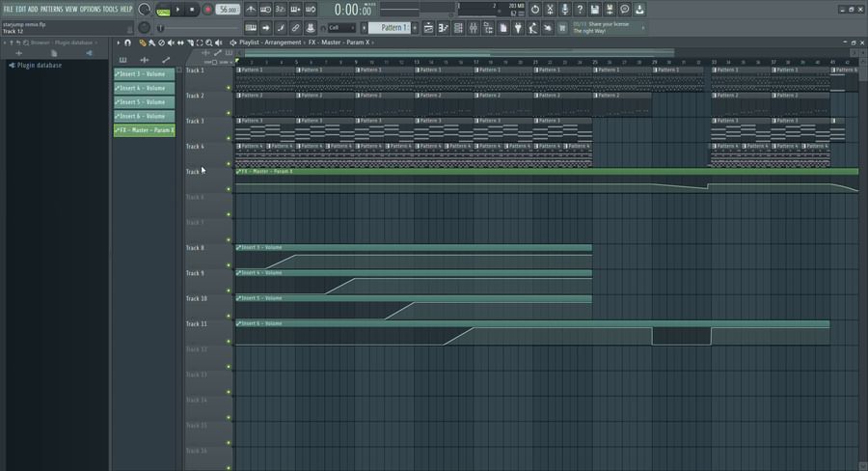
Task: Toggle step editing arrow icon
Action: [266, 28]
